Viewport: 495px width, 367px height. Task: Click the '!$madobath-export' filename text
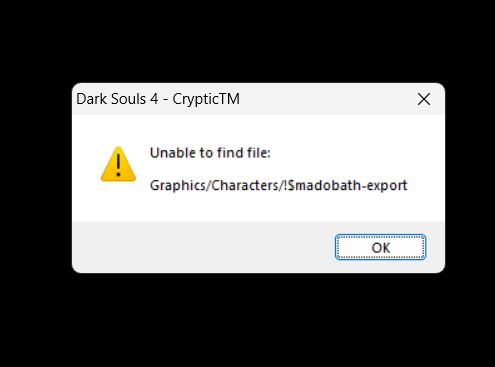345,185
